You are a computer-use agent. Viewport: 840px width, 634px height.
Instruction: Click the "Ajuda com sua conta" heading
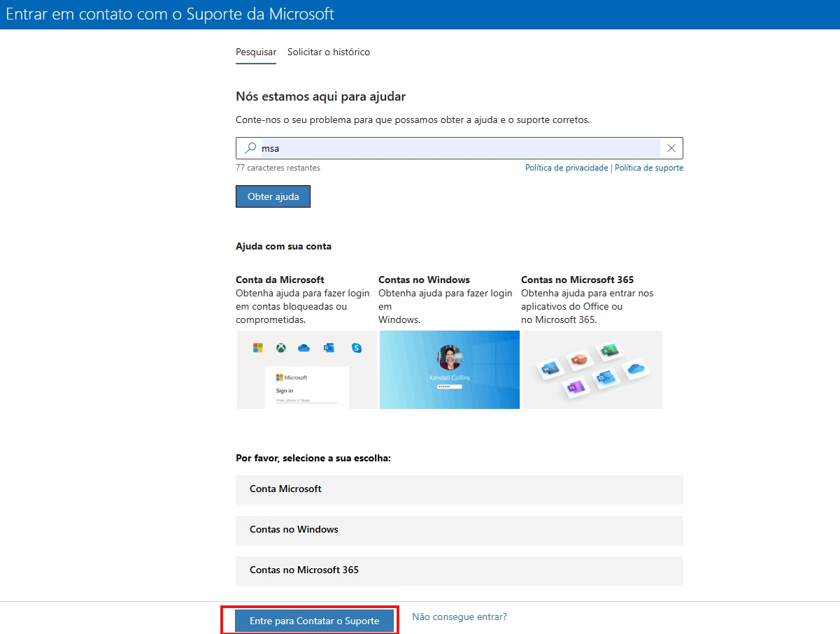pyautogui.click(x=283, y=246)
